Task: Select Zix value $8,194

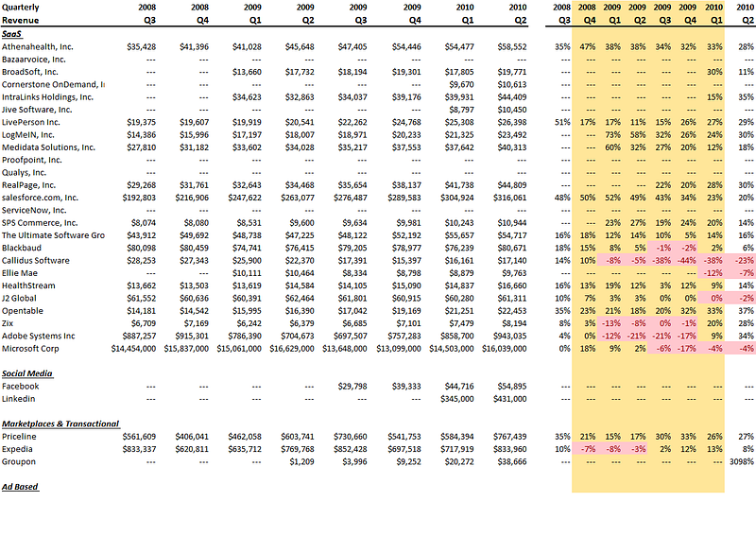Action: (514, 323)
